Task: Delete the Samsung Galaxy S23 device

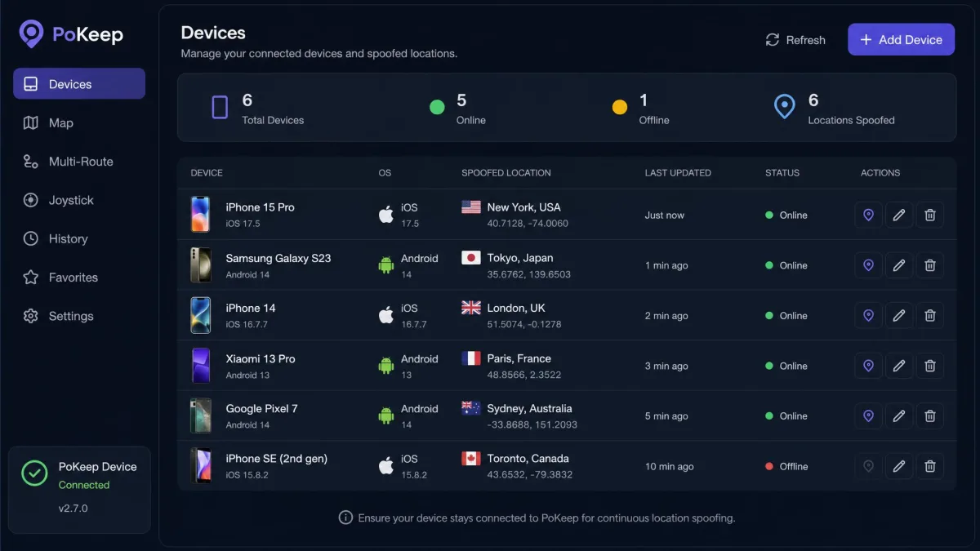Action: (929, 265)
